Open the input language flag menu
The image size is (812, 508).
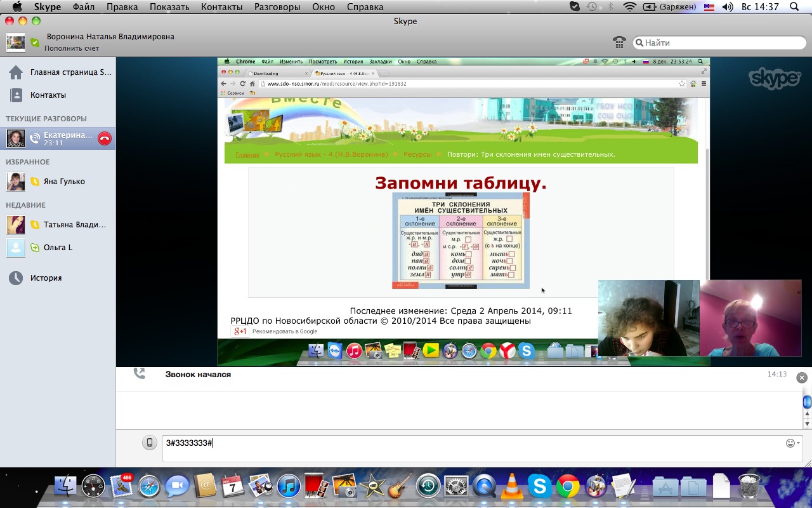point(709,7)
